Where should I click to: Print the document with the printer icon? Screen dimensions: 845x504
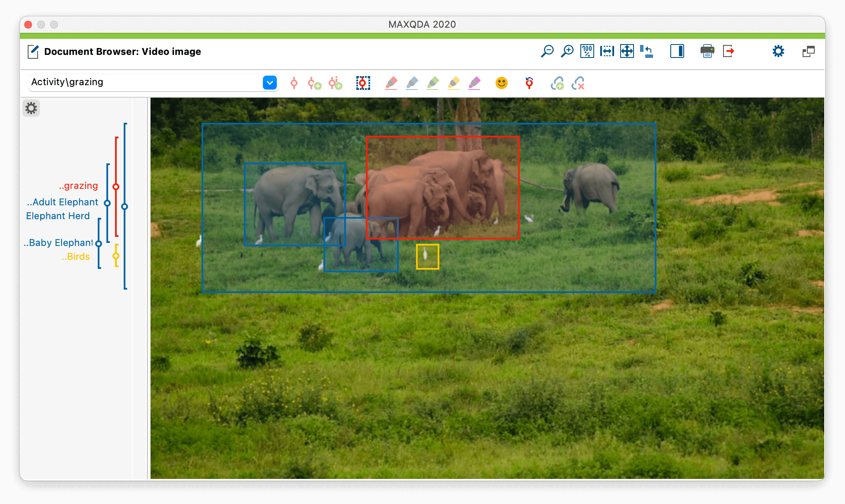pos(707,51)
